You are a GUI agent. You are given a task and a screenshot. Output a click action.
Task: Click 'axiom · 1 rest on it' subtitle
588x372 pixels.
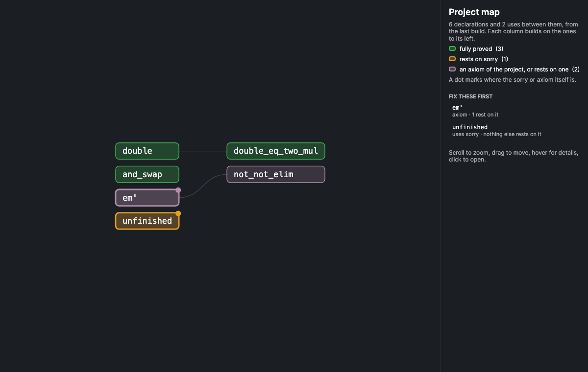click(x=475, y=115)
